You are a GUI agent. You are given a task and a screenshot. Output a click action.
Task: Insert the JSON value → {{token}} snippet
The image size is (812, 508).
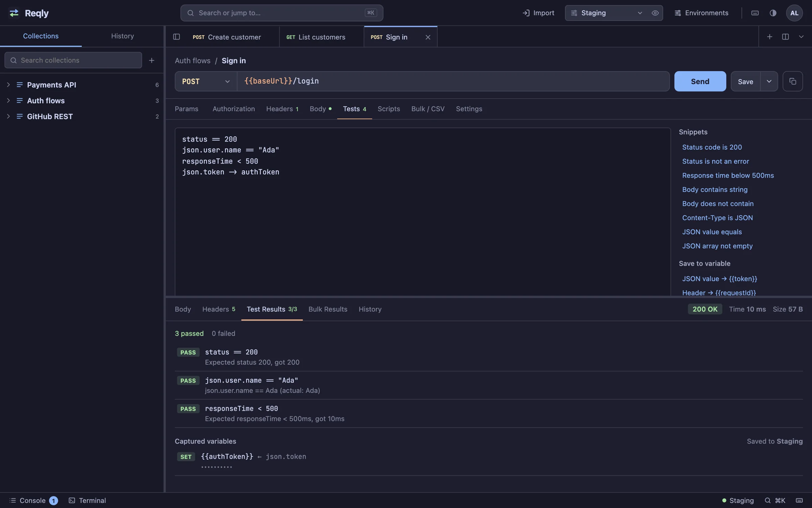[719, 278]
